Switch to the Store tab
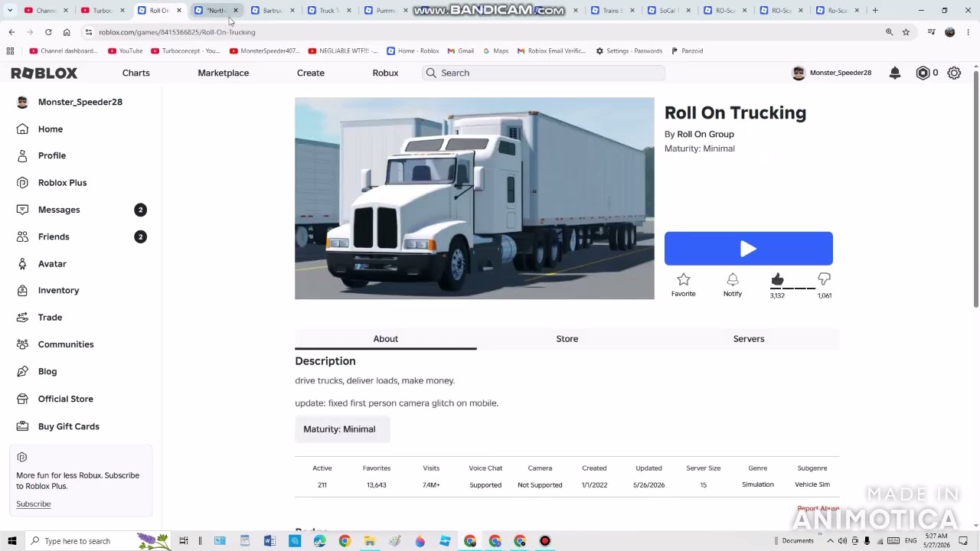This screenshot has width=980, height=551. click(567, 338)
